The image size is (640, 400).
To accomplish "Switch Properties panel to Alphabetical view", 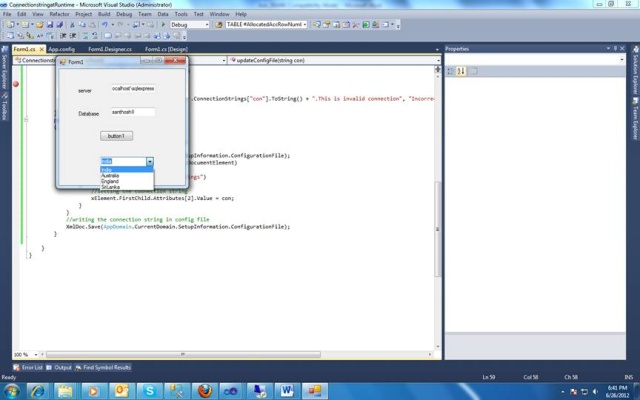I will (461, 71).
